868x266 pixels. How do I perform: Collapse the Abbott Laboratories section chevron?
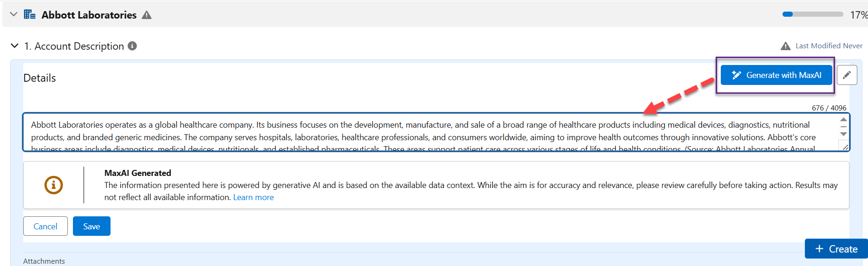point(13,14)
